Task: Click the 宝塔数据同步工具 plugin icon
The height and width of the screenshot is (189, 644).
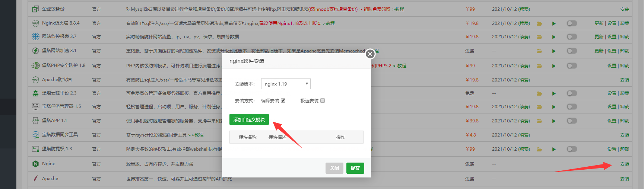Action: pyautogui.click(x=35, y=135)
